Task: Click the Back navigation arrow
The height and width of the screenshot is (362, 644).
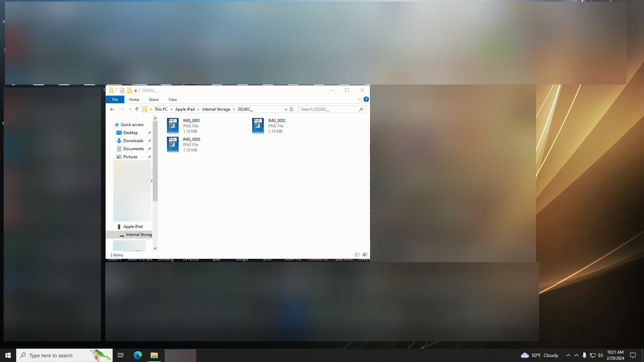Action: [x=112, y=109]
